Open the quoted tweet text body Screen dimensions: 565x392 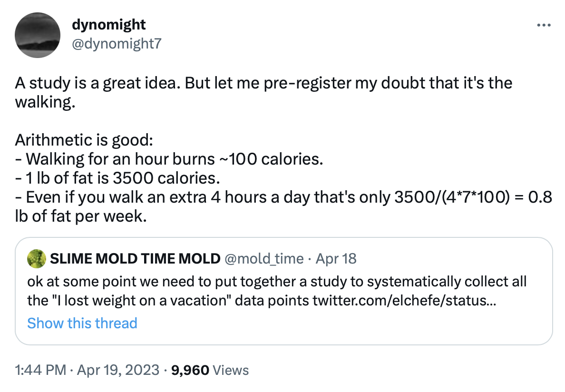click(276, 282)
